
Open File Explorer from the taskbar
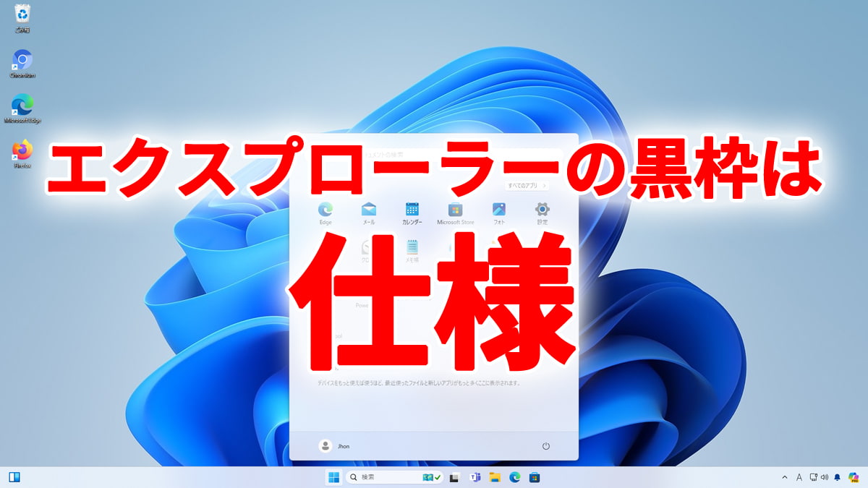[x=495, y=477]
